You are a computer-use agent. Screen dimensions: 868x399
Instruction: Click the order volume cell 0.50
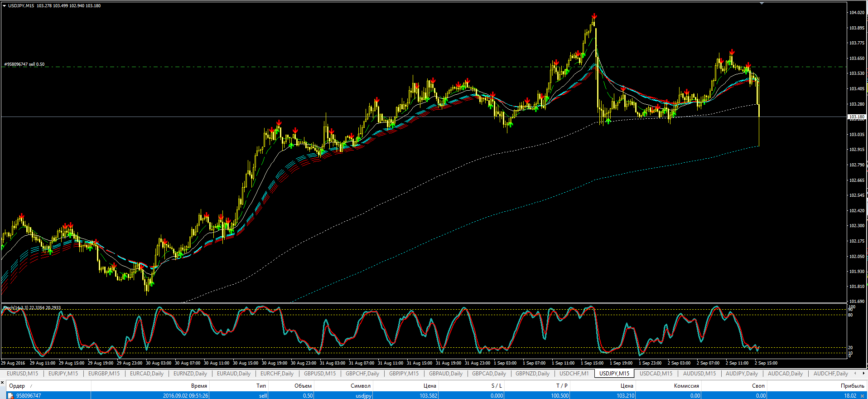(x=308, y=396)
